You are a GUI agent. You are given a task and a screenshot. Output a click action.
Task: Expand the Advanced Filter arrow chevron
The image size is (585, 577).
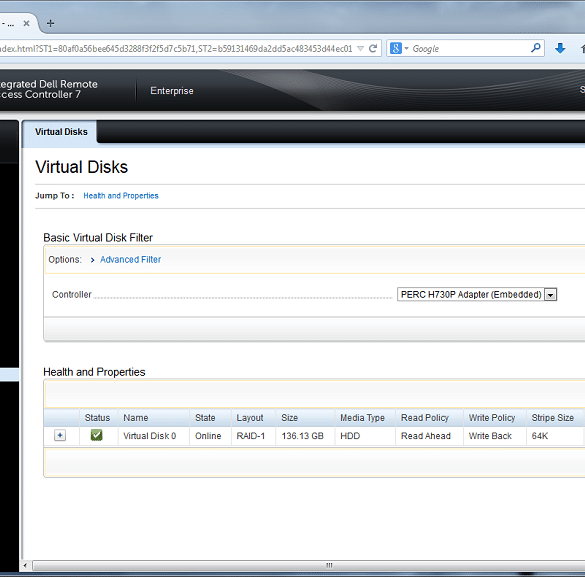93,260
